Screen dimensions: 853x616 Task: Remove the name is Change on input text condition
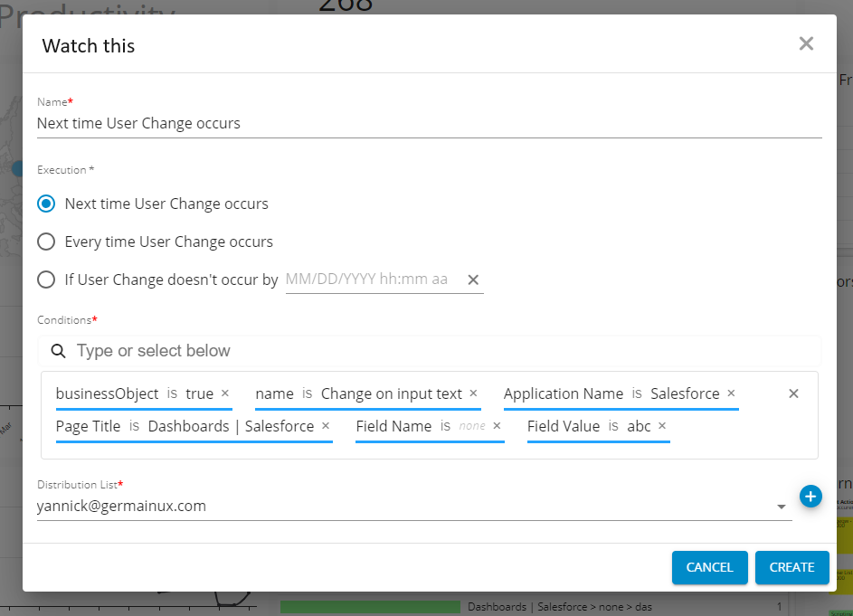[473, 393]
